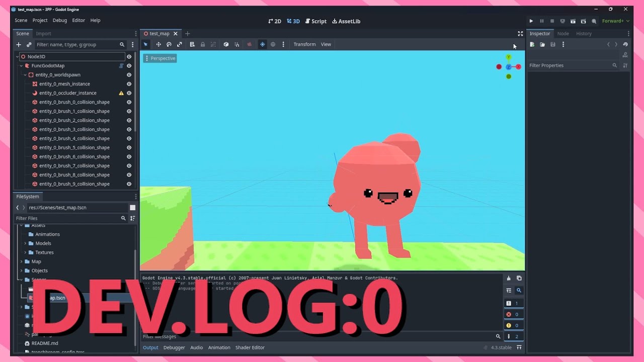Open the Editor menu

pos(78,20)
